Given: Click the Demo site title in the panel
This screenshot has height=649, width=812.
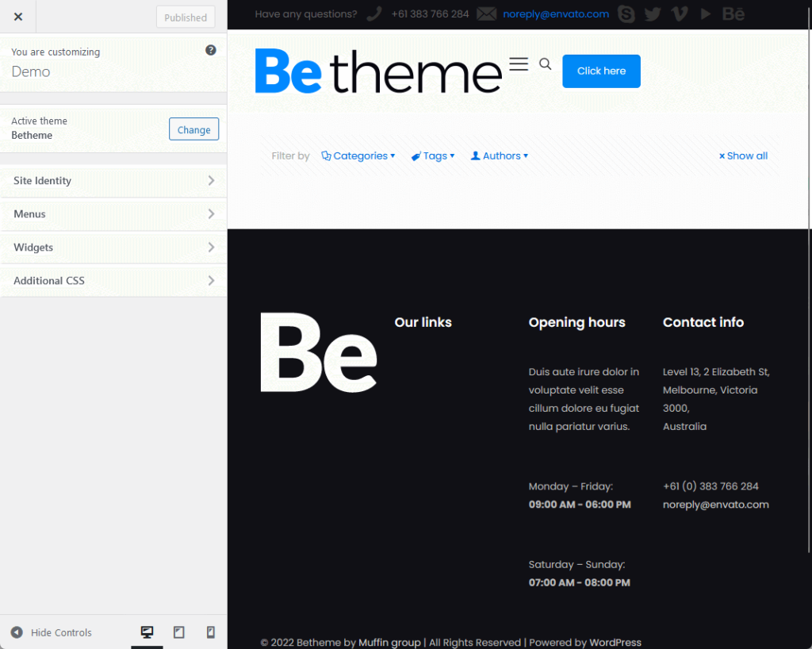Looking at the screenshot, I should pos(31,71).
